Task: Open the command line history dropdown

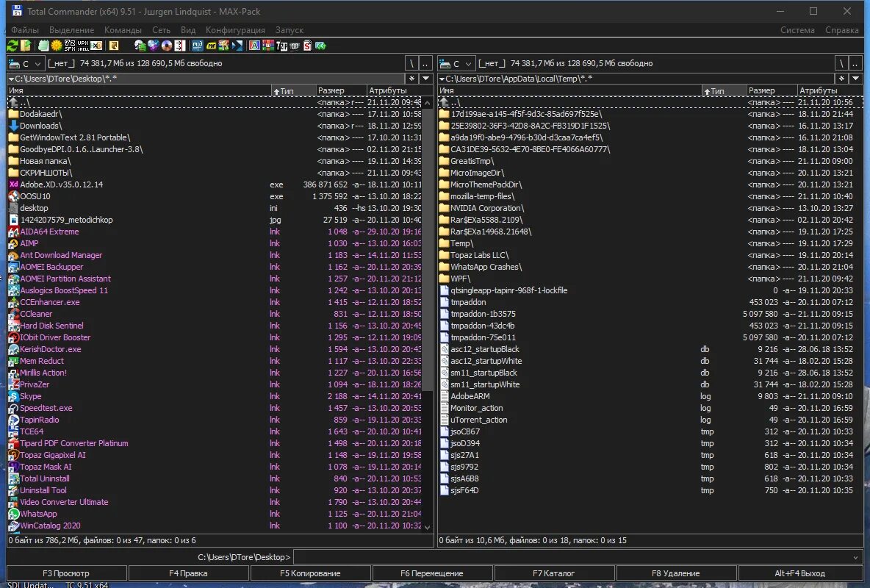Action: click(x=855, y=557)
